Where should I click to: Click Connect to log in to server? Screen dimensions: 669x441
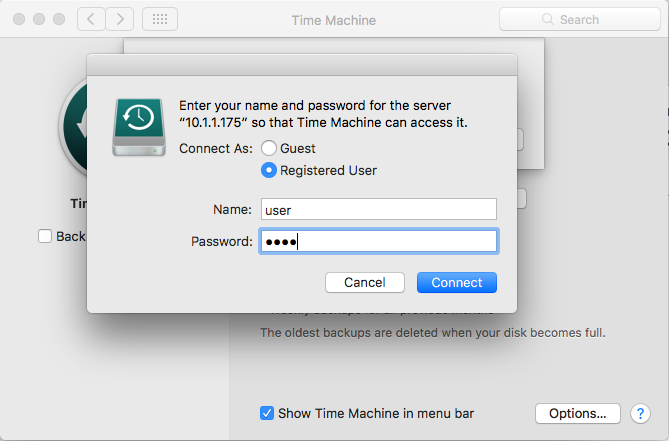tap(457, 282)
